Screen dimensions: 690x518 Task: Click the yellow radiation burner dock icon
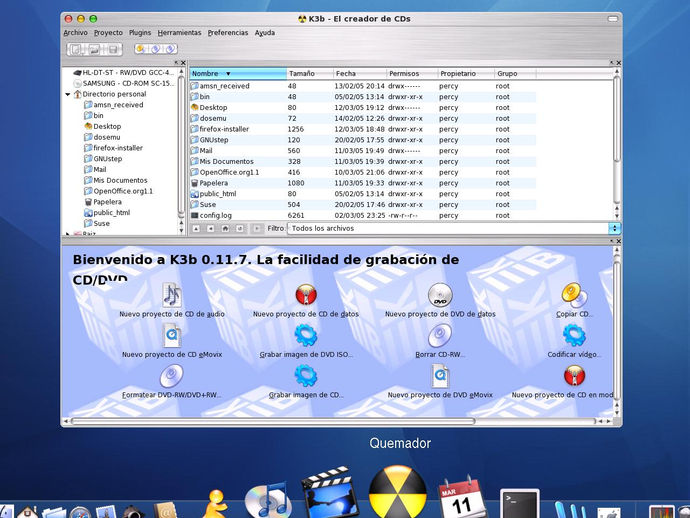[x=397, y=492]
